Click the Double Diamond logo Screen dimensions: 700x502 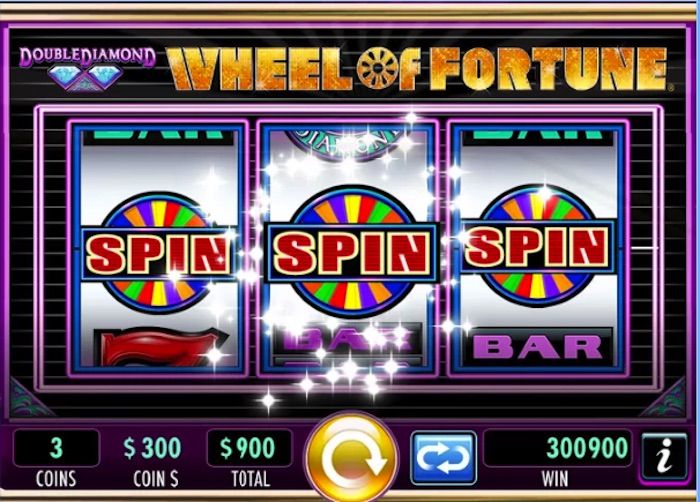pyautogui.click(x=88, y=67)
